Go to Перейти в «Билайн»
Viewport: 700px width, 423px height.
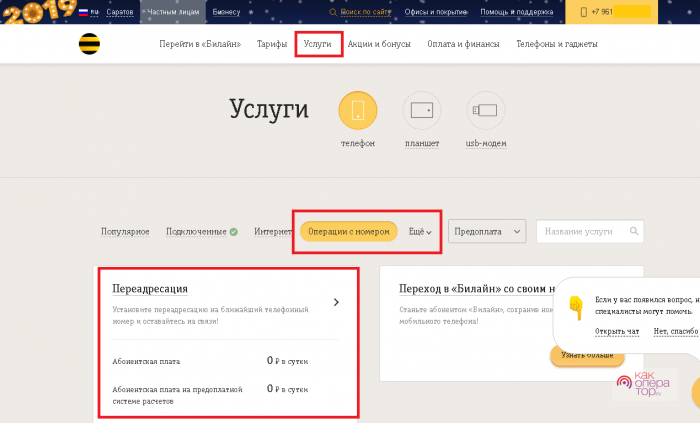coord(200,44)
